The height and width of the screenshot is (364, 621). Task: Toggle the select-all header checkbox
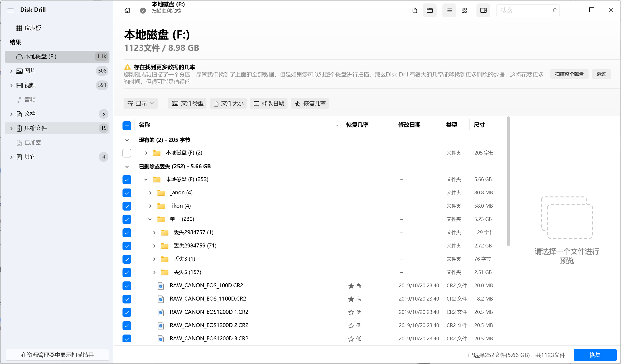(127, 125)
